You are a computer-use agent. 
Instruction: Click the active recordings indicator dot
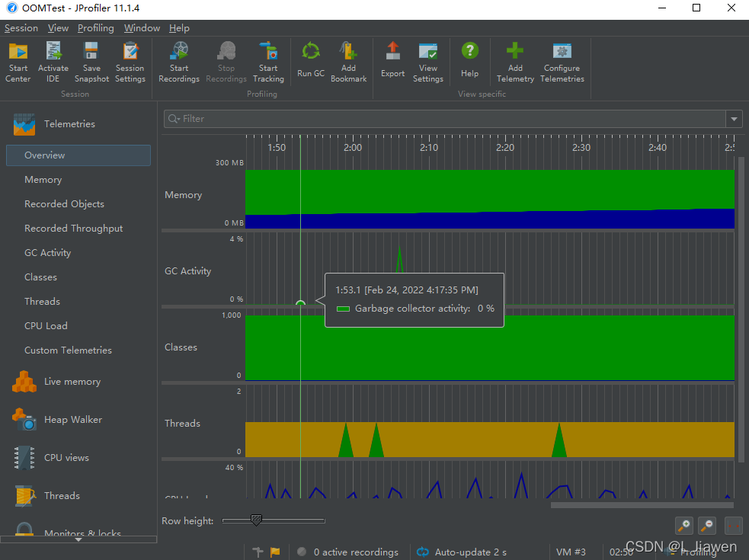pyautogui.click(x=302, y=552)
